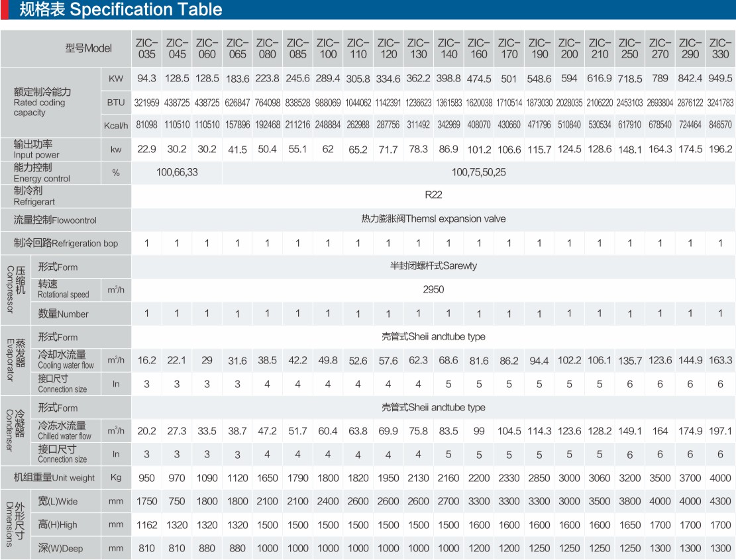The height and width of the screenshot is (560, 736).
Task: Click the 100,75,50,25 energy control cell
Action: pos(478,172)
